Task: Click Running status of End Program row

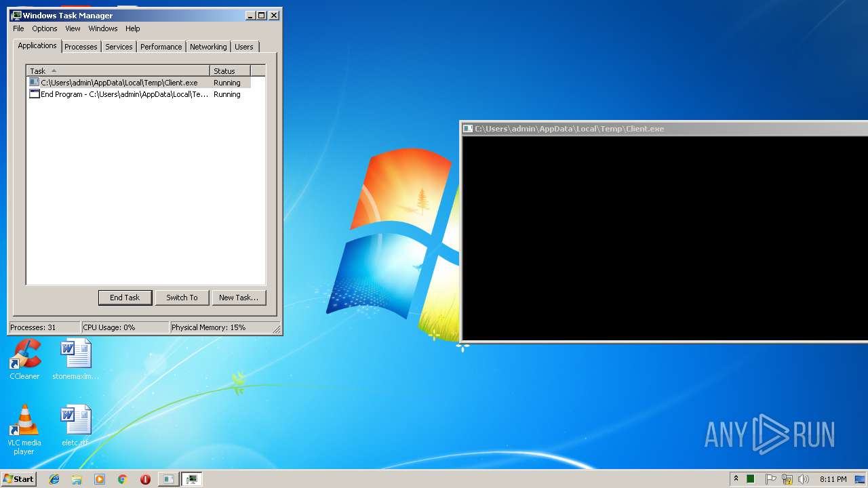Action: [227, 94]
